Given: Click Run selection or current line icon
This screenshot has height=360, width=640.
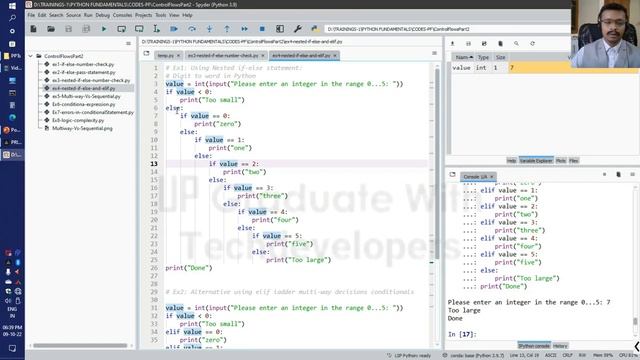Looking at the screenshot, I should tap(156, 29).
